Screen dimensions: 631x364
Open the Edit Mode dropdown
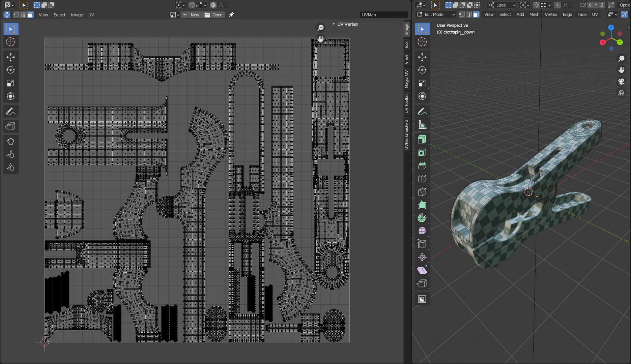[x=436, y=14]
